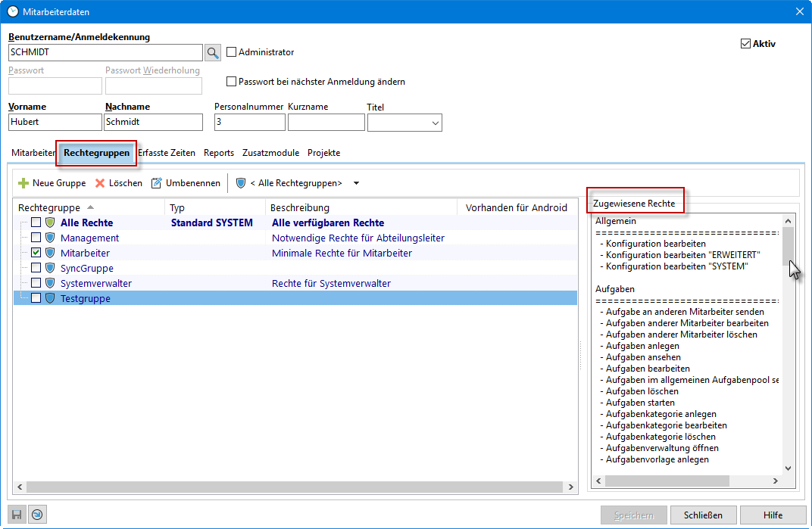This screenshot has height=529, width=812.
Task: Click the round arrow icon beside save icon
Action: [x=36, y=515]
